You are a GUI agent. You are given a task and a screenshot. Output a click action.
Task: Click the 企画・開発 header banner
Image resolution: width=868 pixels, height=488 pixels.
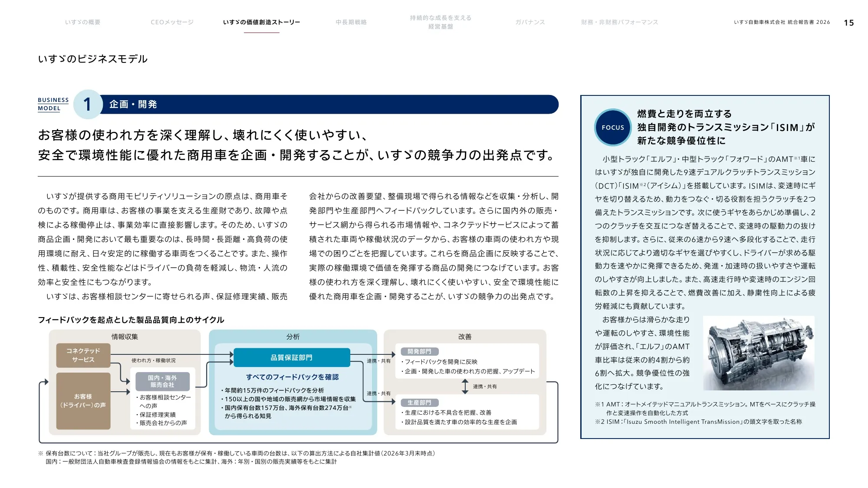(329, 104)
